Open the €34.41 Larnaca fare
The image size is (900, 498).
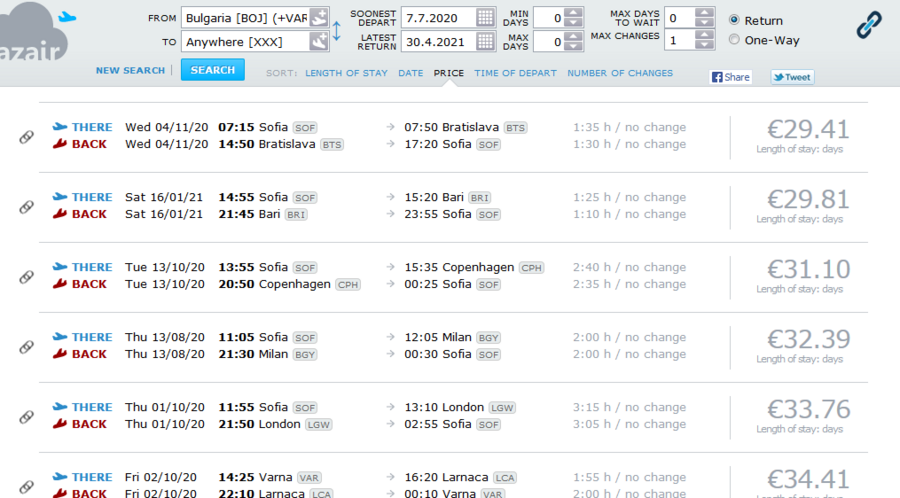pyautogui.click(x=808, y=479)
